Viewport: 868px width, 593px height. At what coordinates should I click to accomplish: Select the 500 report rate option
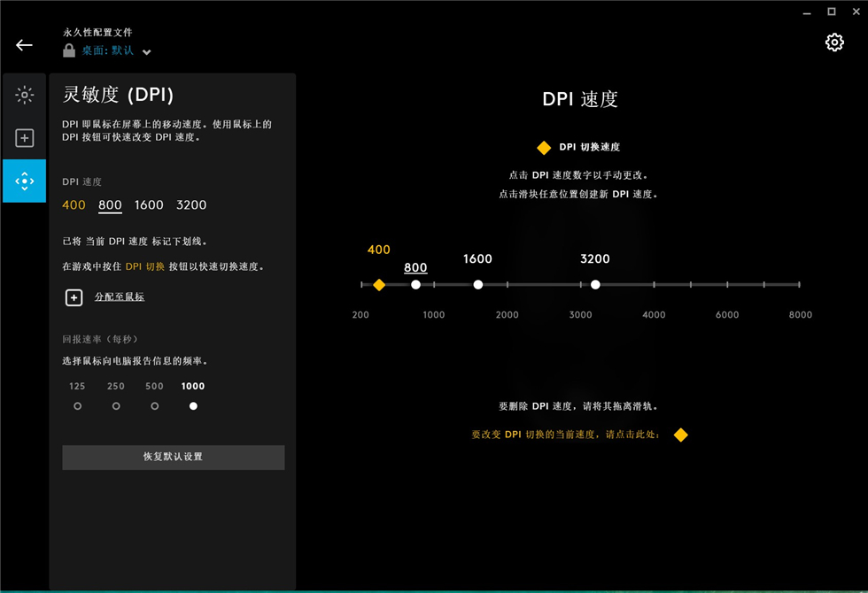(154, 405)
